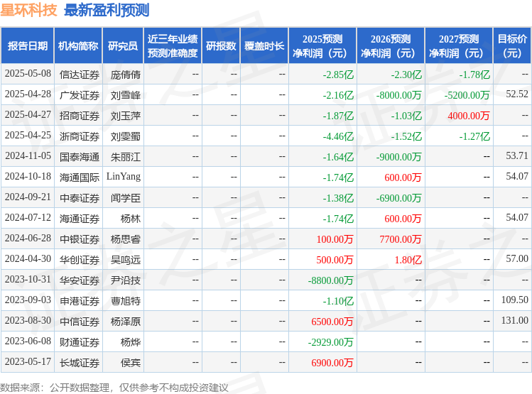
Task: Select the 研报数 column header
Action: tap(221, 46)
